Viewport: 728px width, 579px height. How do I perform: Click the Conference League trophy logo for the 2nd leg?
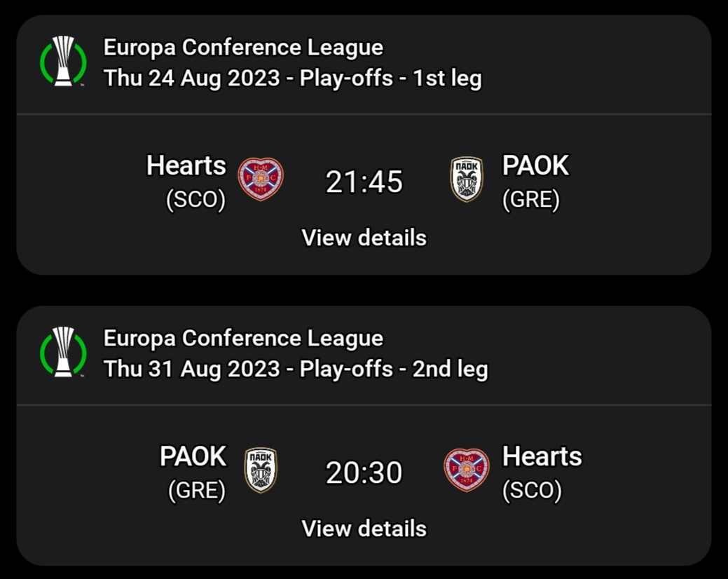tap(63, 353)
